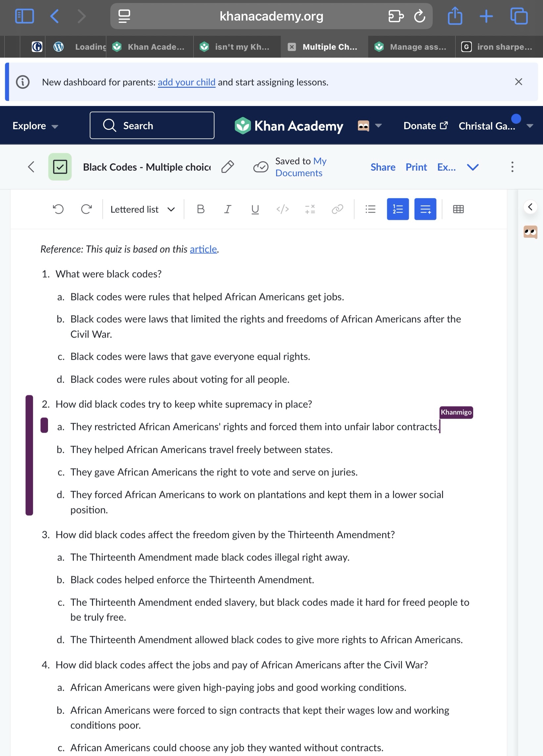
Task: Click the code block icon
Action: [282, 209]
